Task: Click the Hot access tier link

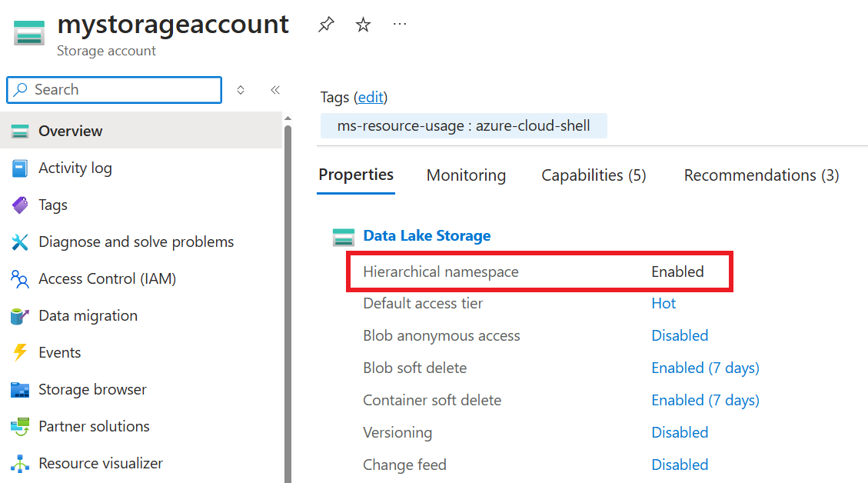Action: (x=663, y=303)
